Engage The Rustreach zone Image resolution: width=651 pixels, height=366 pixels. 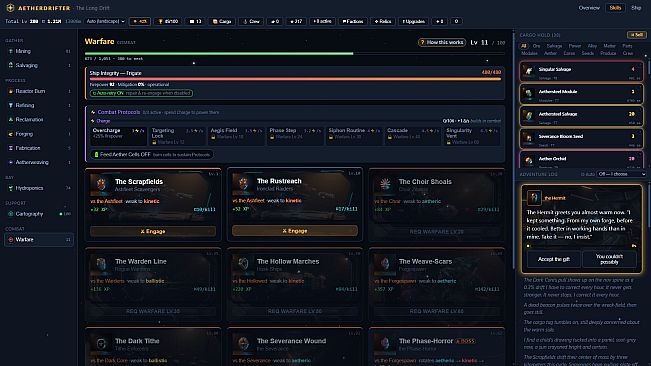point(295,231)
